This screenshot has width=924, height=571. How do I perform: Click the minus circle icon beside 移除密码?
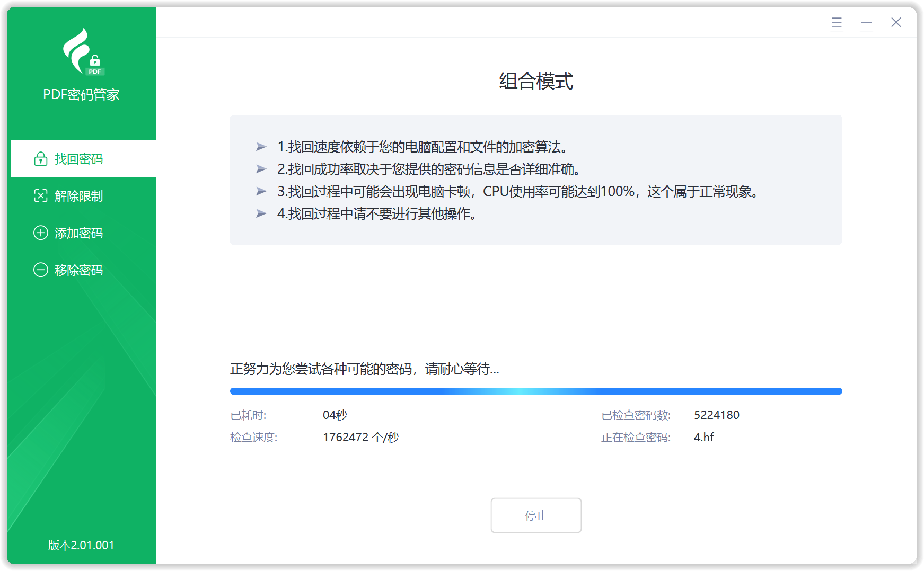(x=41, y=270)
